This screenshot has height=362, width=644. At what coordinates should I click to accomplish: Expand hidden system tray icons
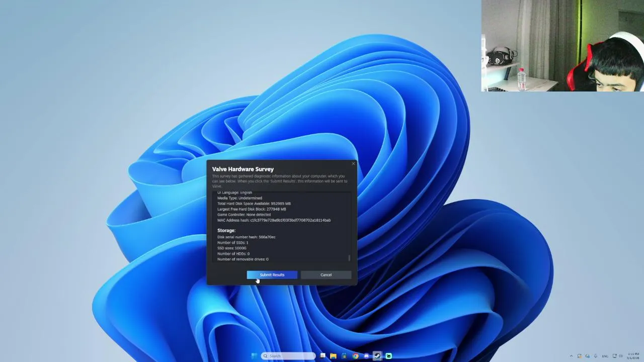click(x=571, y=356)
